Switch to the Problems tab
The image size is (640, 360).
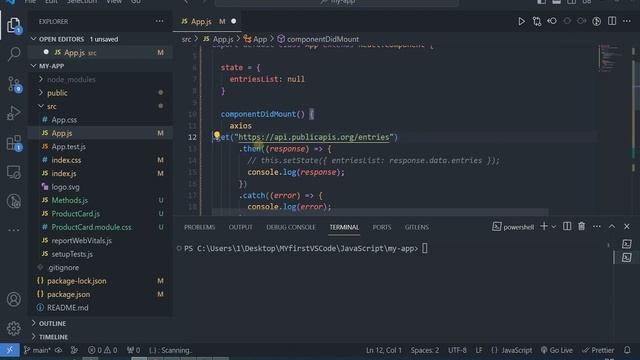199,227
